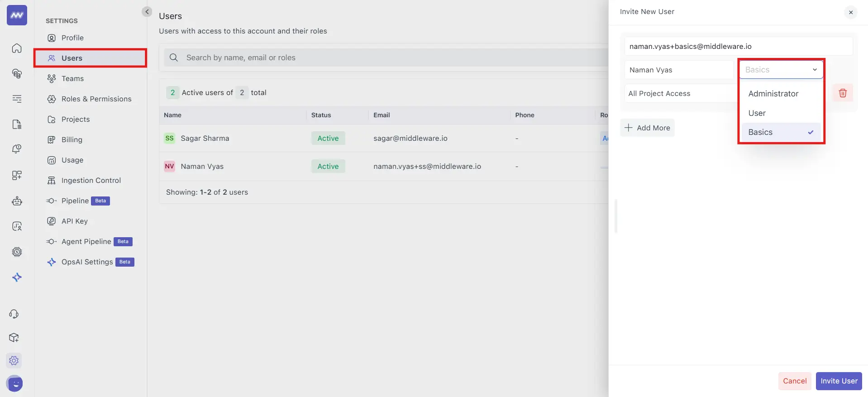Click the Cancel button
868x397 pixels.
tap(794, 381)
